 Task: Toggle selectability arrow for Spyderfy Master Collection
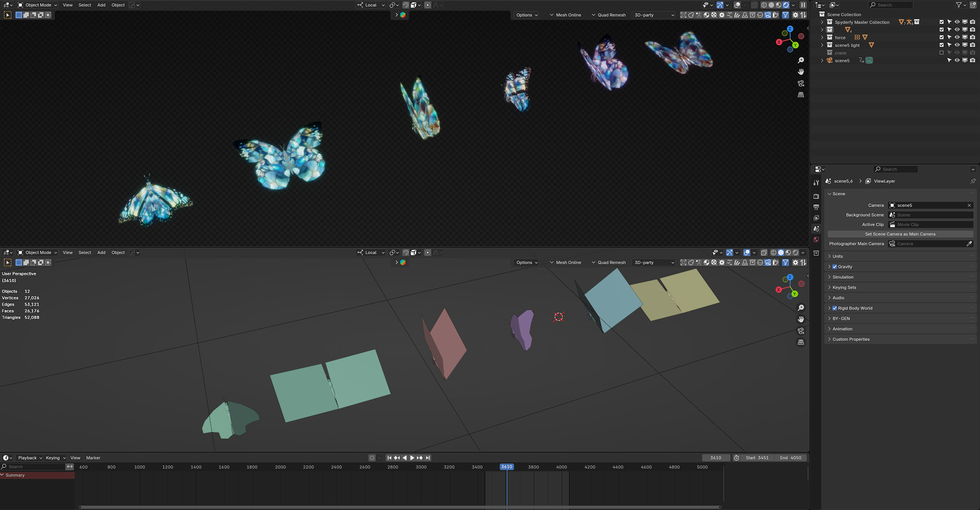click(949, 22)
